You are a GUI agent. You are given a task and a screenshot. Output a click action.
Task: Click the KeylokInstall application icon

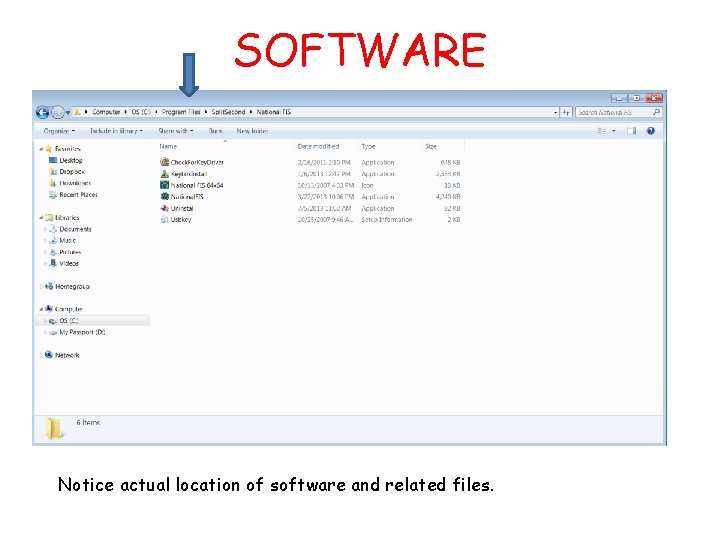coord(164,174)
